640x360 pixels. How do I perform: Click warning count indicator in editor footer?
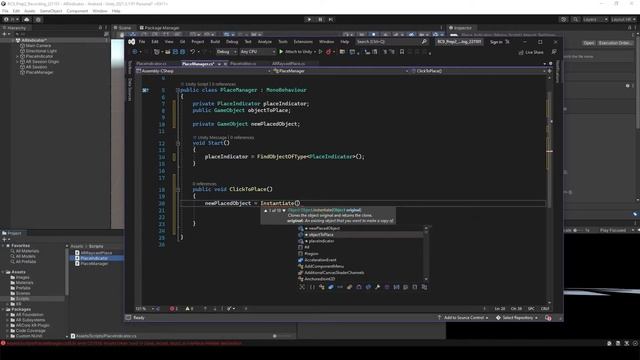(x=189, y=309)
